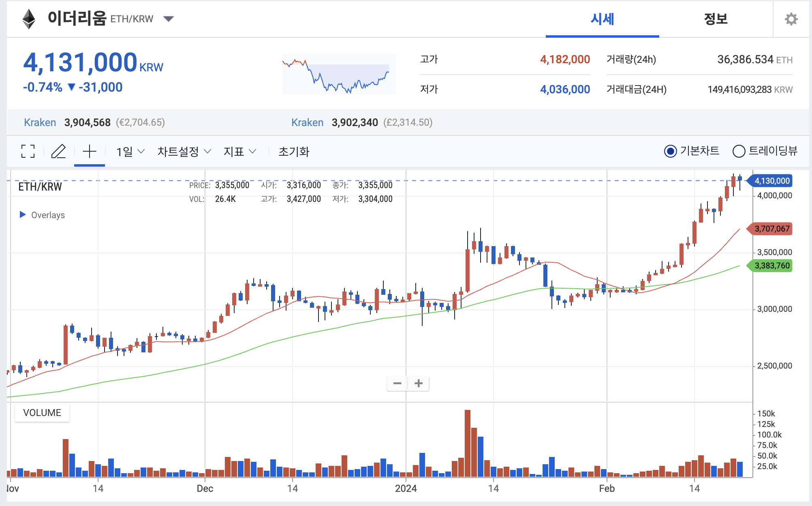Select the pencil drawing tool
Viewport: 812px width, 506px height.
tap(59, 151)
